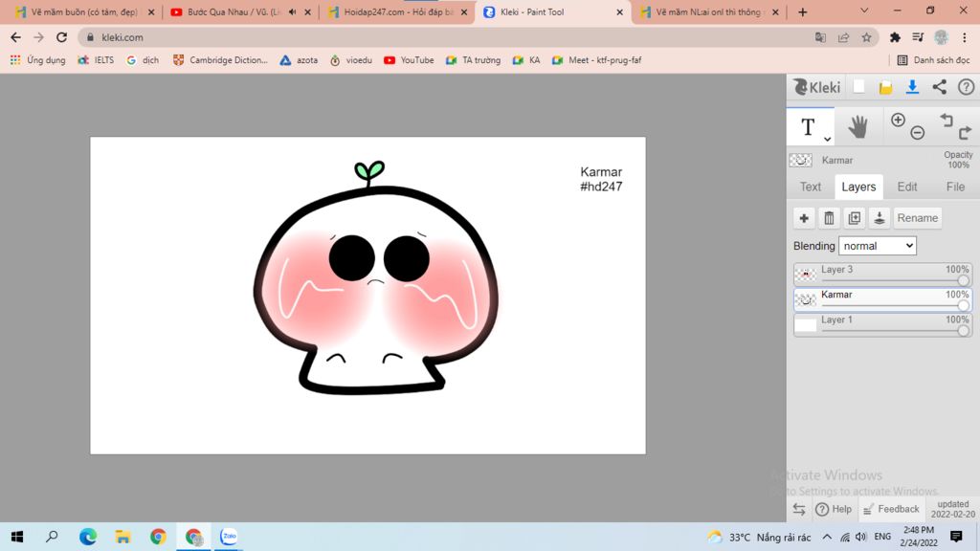This screenshot has width=980, height=551.
Task: Open the azota bookmark
Action: click(299, 60)
